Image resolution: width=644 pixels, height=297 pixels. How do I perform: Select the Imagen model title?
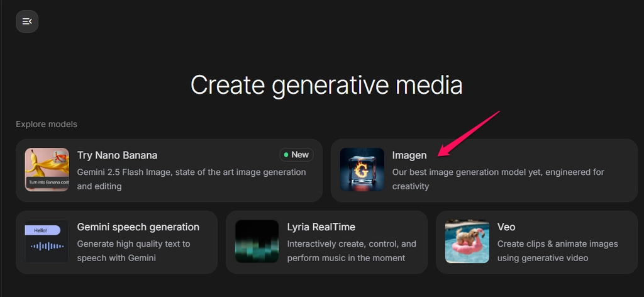point(409,155)
